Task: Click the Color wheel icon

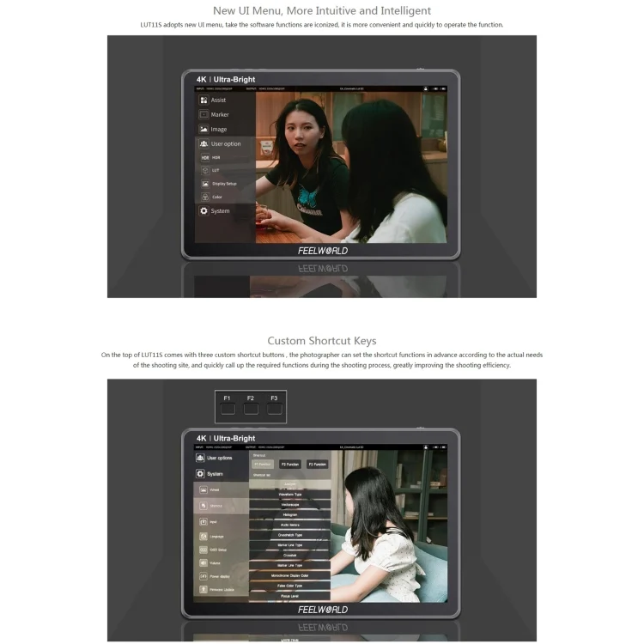Action: (x=205, y=197)
